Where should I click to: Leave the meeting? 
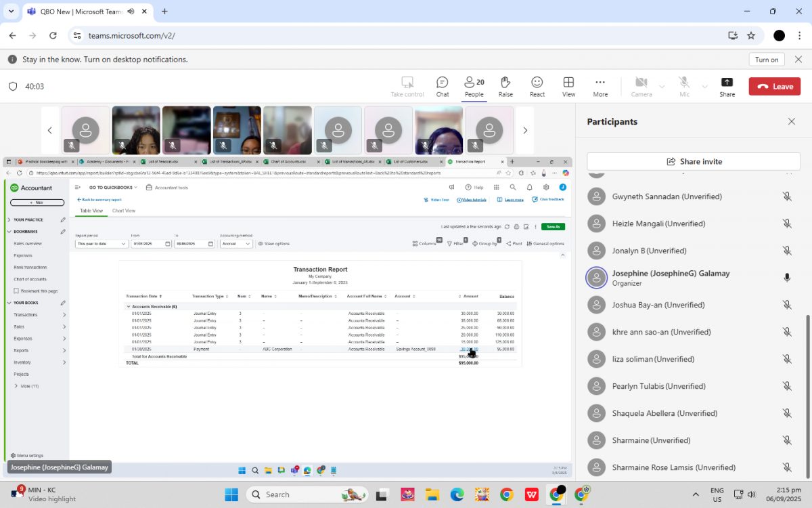[774, 86]
